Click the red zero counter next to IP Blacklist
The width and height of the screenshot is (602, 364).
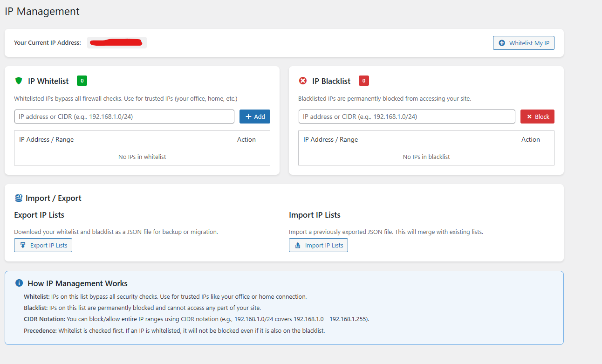(363, 81)
